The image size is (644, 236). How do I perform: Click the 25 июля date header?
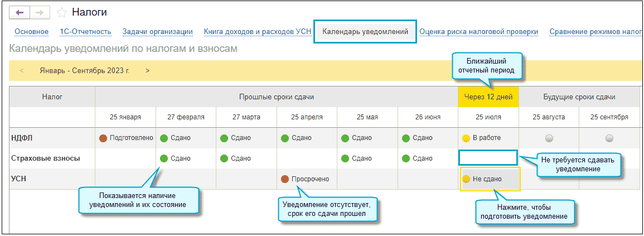[x=488, y=118]
